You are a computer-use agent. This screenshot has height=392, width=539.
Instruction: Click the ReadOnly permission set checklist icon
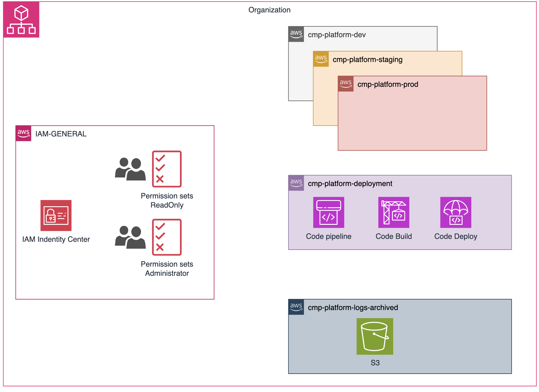pos(167,169)
